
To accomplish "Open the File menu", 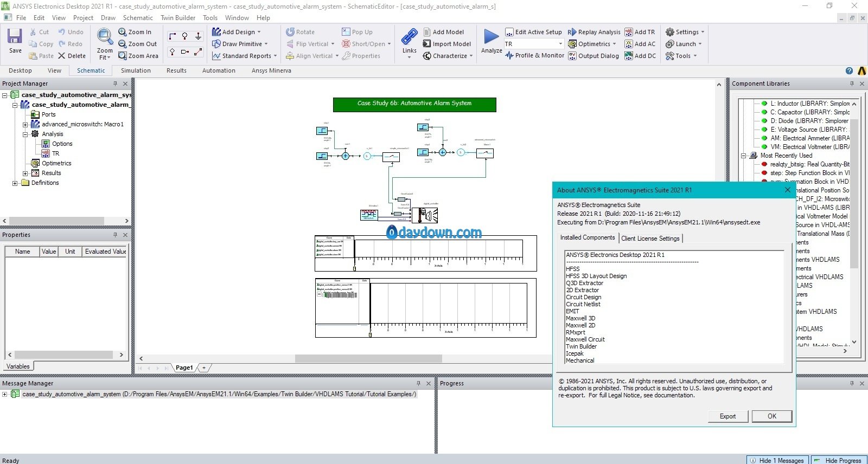I will tap(21, 18).
